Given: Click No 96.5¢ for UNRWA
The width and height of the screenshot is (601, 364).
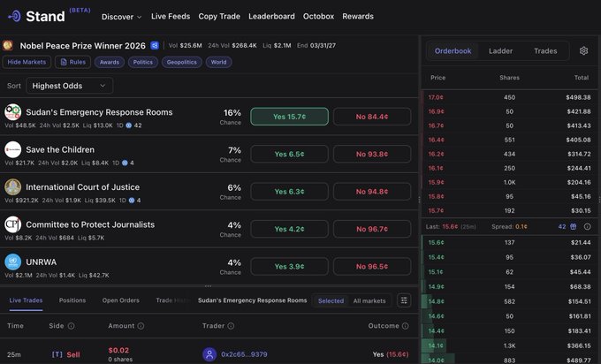Looking at the screenshot, I should click(x=372, y=266).
